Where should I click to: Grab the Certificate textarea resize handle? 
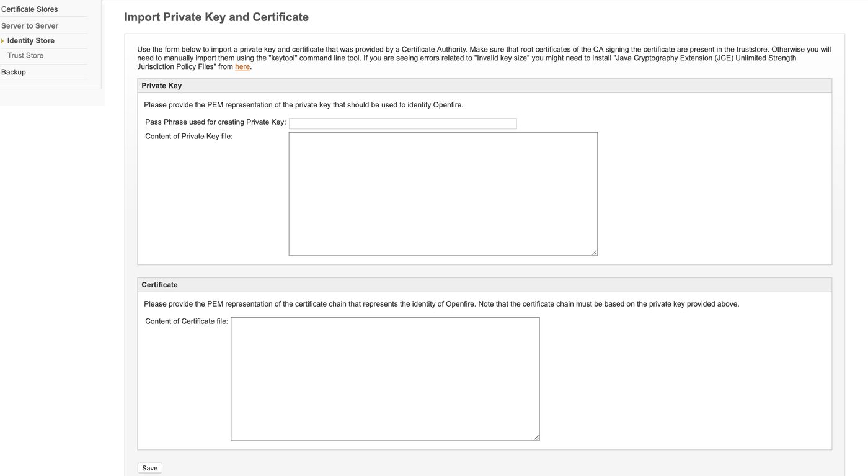point(536,437)
